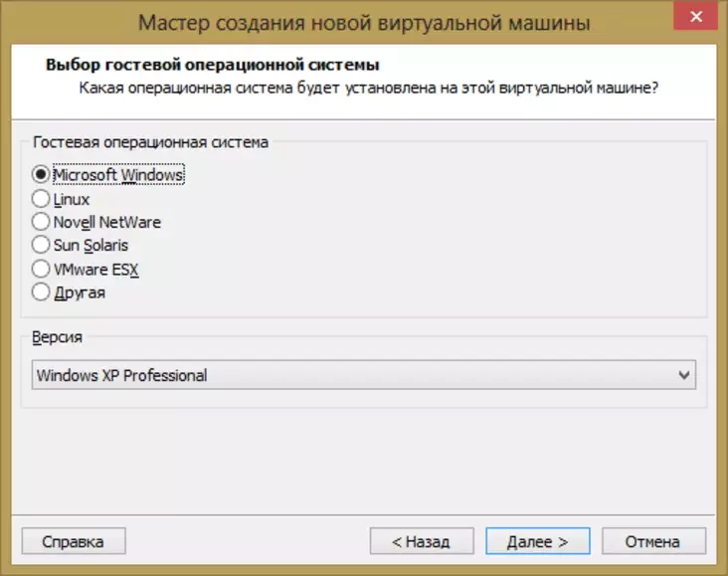Click the Windows XP Professional combo box text
728x576 pixels.
click(121, 375)
